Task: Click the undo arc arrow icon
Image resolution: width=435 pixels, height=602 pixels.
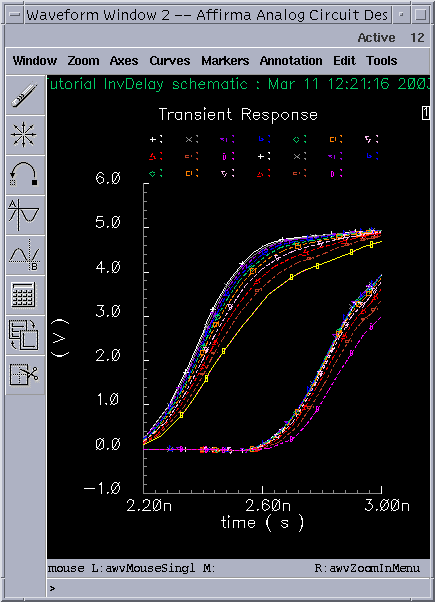Action: click(x=25, y=175)
